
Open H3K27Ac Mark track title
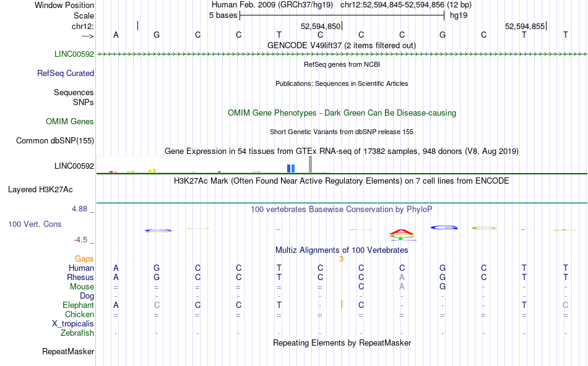point(341,181)
